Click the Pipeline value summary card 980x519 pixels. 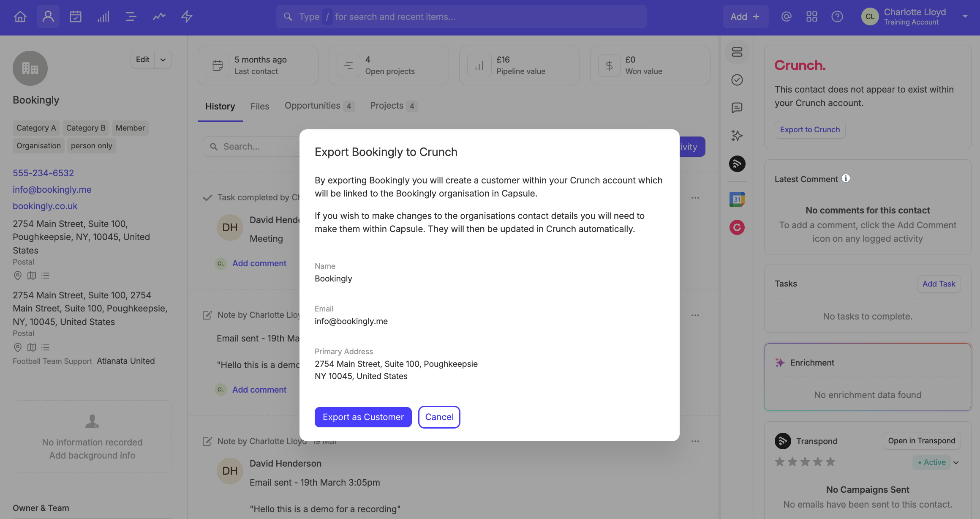tap(520, 66)
